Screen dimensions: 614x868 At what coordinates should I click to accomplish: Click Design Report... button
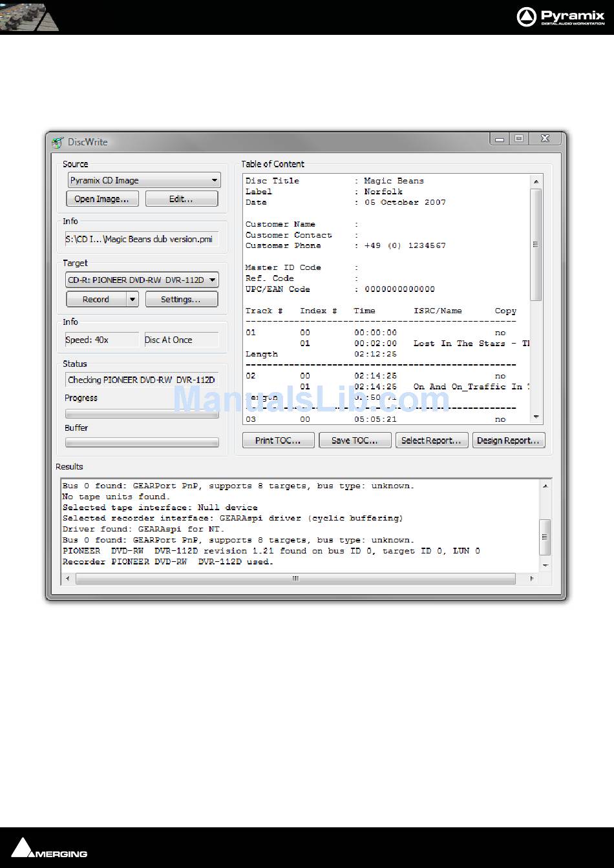(x=509, y=440)
